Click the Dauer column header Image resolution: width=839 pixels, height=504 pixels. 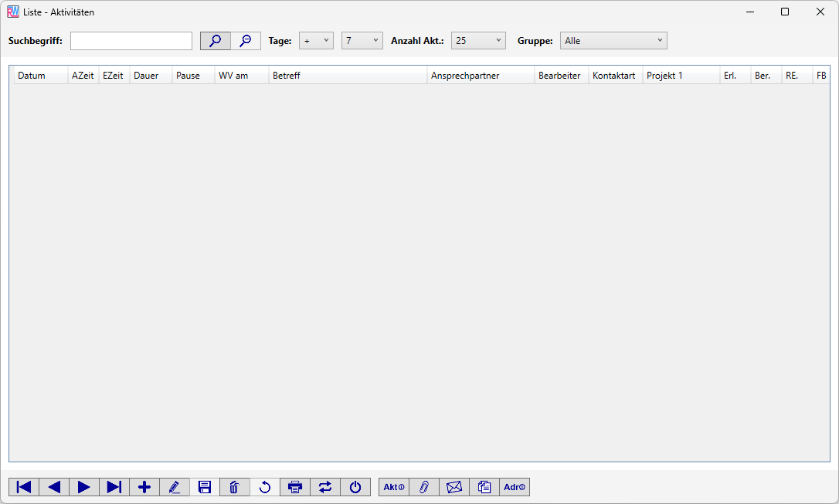click(151, 76)
